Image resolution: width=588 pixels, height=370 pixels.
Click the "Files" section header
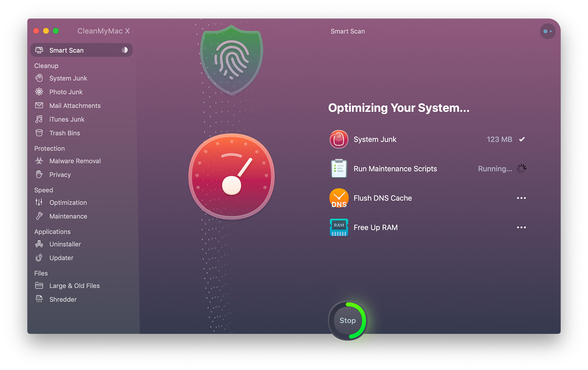click(x=41, y=273)
